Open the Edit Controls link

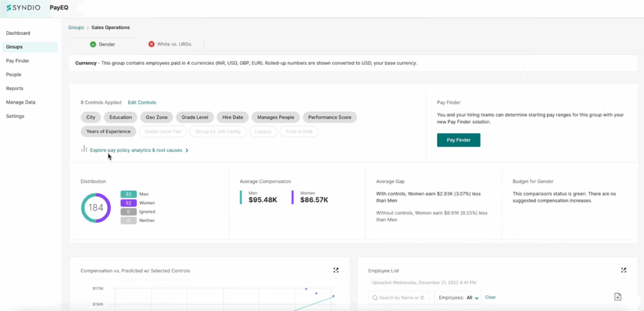tap(142, 102)
